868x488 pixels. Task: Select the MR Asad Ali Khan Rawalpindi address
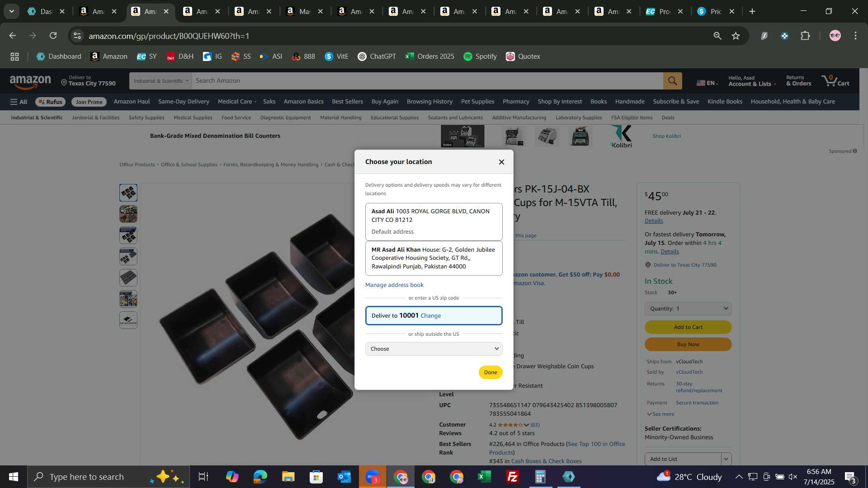pos(434,258)
